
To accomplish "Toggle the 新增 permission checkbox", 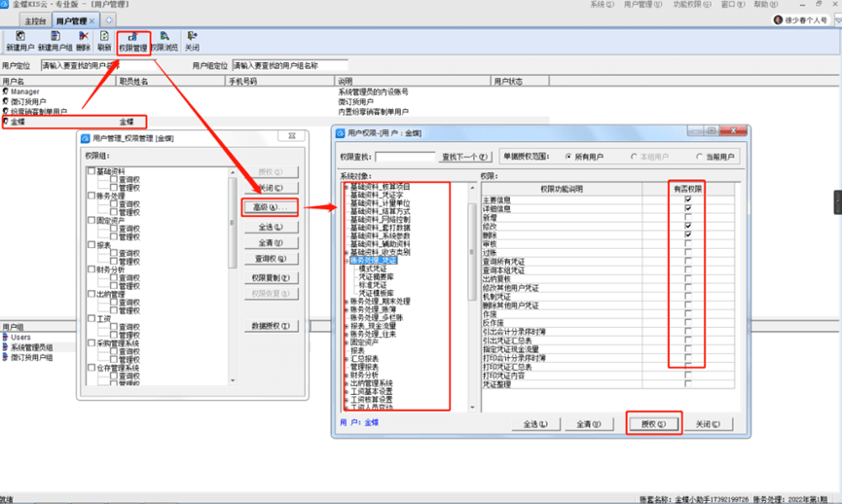I will 688,216.
